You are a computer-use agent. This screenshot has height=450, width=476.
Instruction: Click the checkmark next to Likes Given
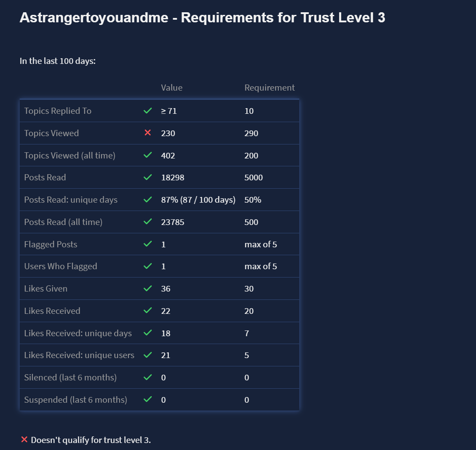[147, 288]
